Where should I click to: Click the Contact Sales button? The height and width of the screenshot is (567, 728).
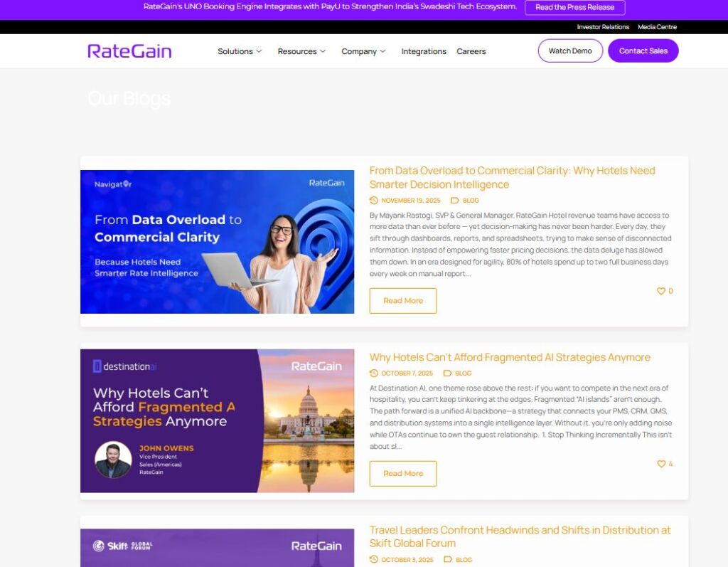tap(643, 51)
